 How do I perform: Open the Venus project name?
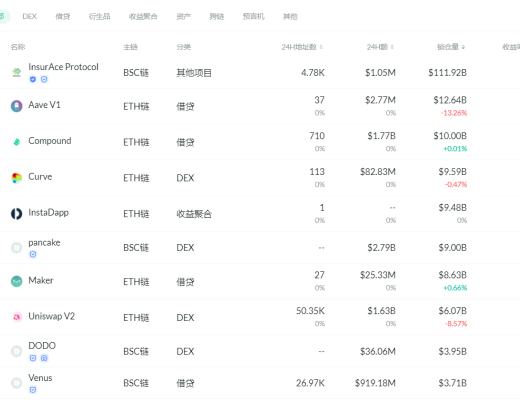[40, 378]
